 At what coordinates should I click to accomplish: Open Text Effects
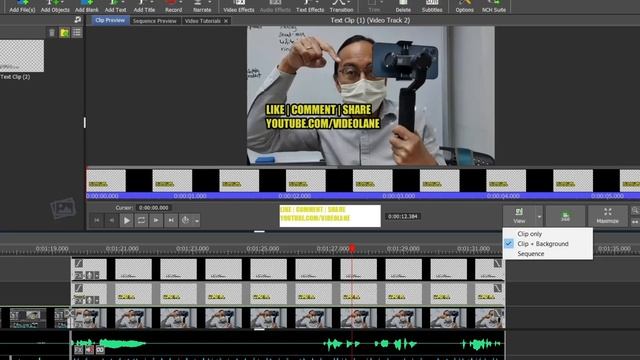pos(310,7)
